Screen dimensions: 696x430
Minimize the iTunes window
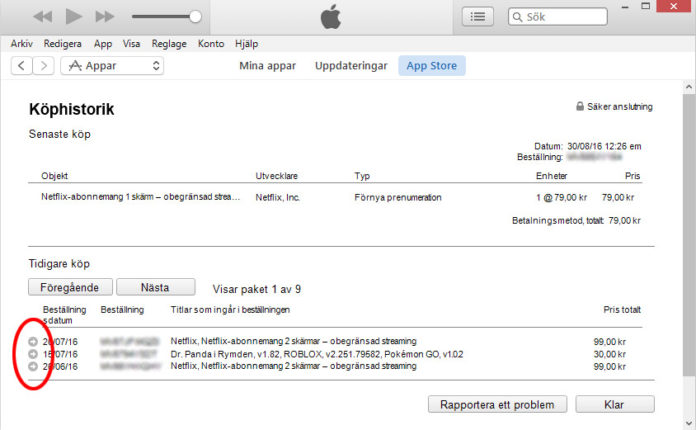click(x=625, y=7)
